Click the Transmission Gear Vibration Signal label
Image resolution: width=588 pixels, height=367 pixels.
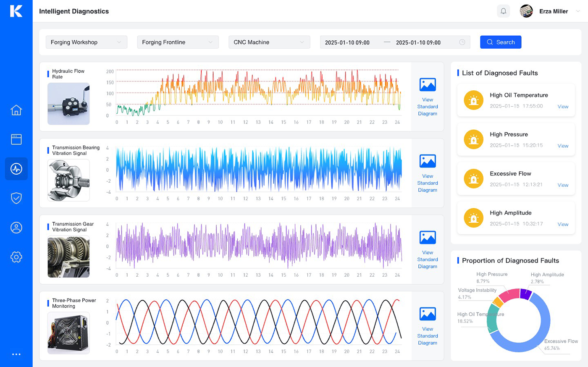coord(73,227)
